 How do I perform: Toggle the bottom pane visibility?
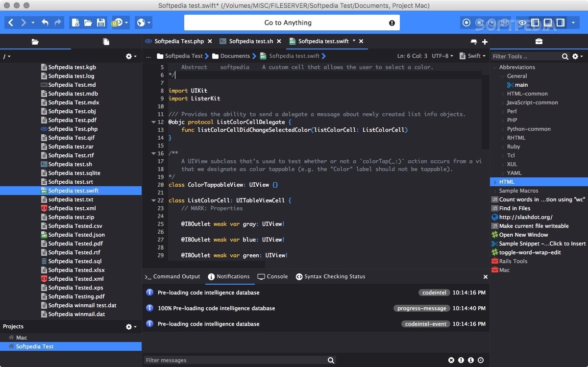point(548,23)
